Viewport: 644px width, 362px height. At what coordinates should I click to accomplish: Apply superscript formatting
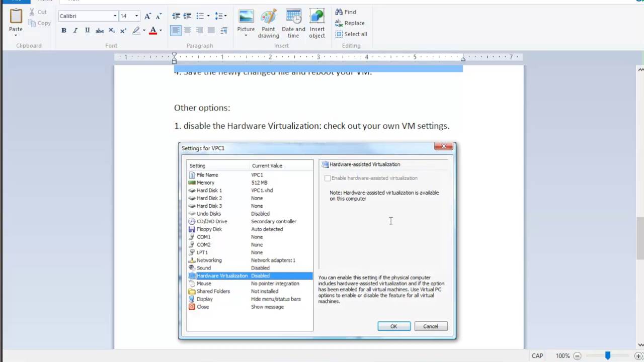pos(123,31)
